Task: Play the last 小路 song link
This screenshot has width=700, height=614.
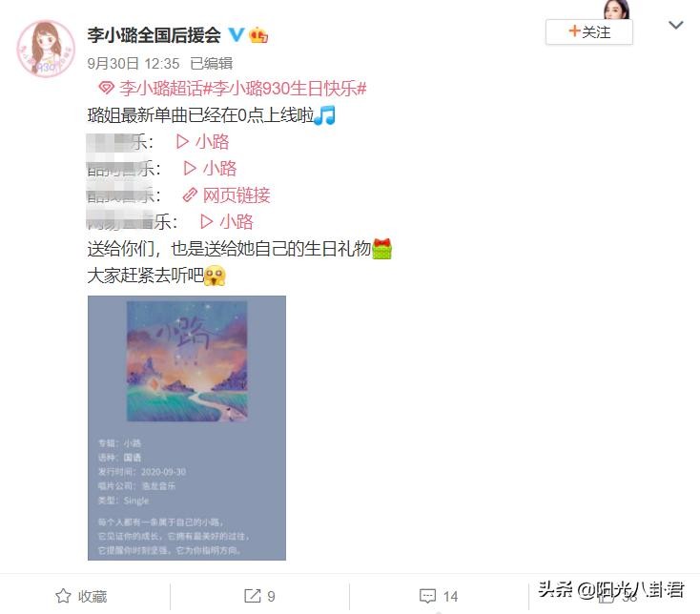Action: (x=227, y=222)
